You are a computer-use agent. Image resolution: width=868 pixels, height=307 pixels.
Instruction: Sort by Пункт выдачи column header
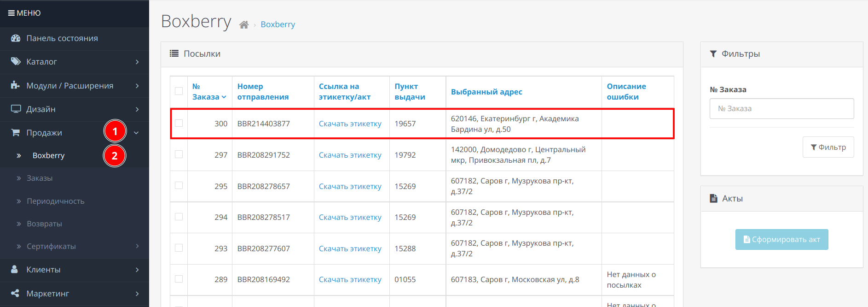410,92
